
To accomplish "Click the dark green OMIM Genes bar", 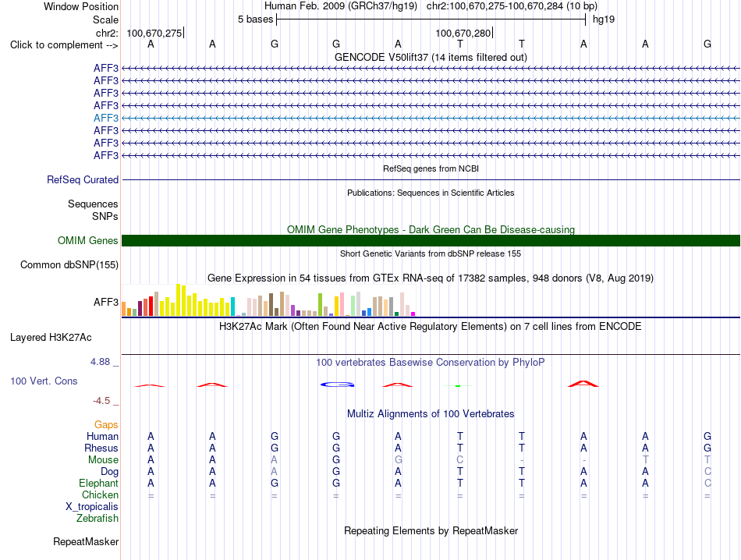I will click(x=431, y=240).
